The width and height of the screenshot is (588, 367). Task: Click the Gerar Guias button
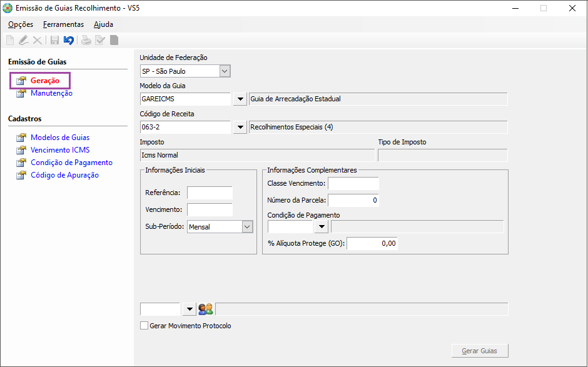480,351
